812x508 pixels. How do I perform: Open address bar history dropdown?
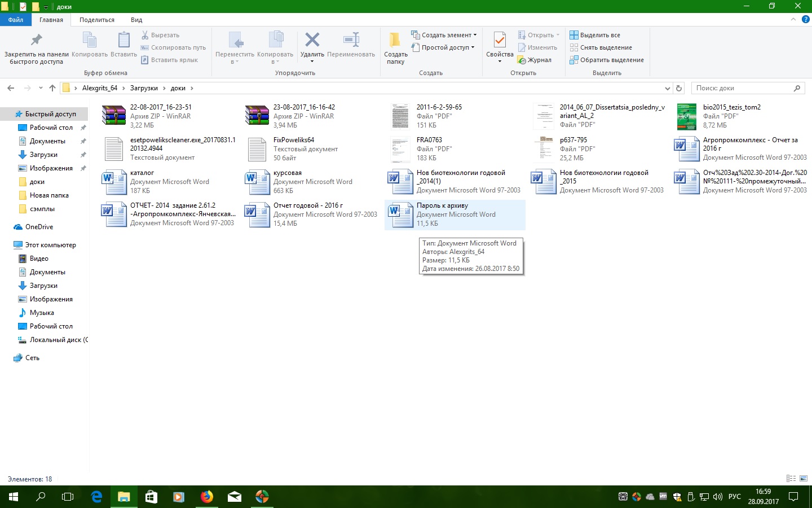point(668,88)
